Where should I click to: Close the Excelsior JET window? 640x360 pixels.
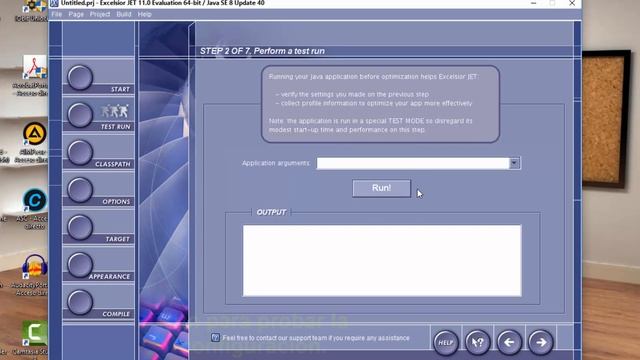click(572, 3)
